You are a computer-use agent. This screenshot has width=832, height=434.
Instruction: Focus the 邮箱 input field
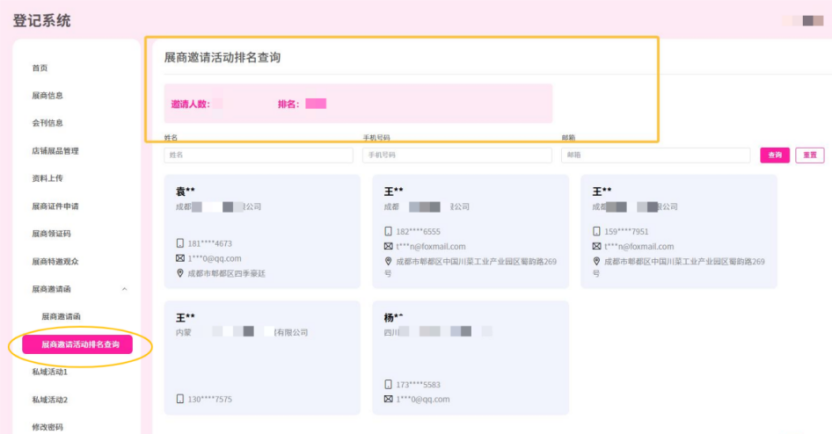coord(655,155)
